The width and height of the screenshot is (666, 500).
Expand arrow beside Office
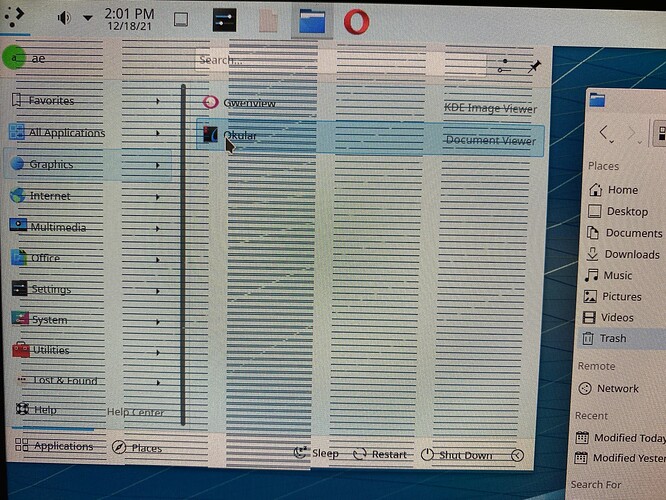(158, 260)
